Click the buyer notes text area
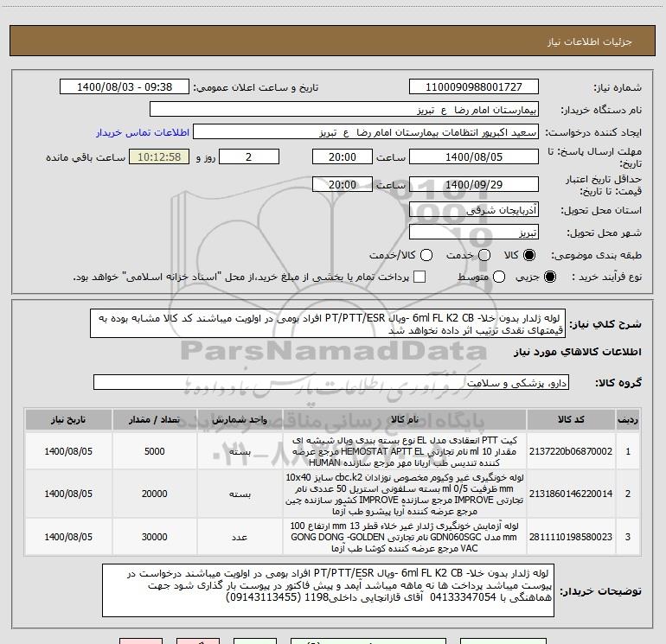 click(329, 590)
